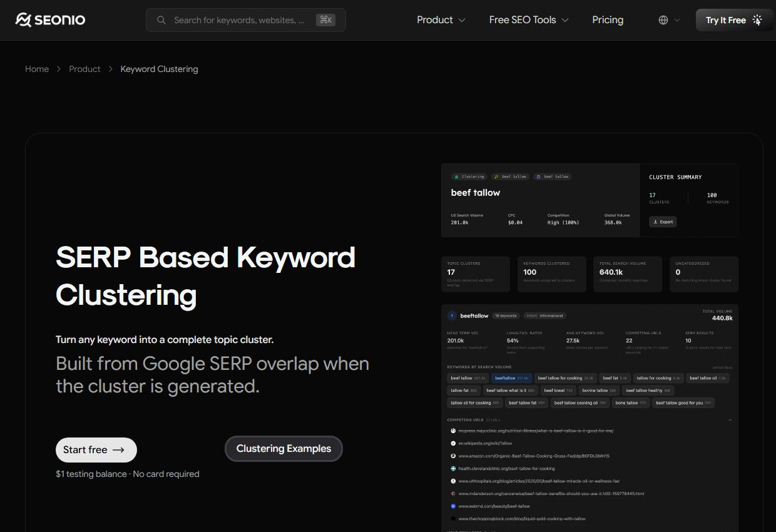
Task: Collapse the Competing URLs section
Action: click(x=730, y=419)
